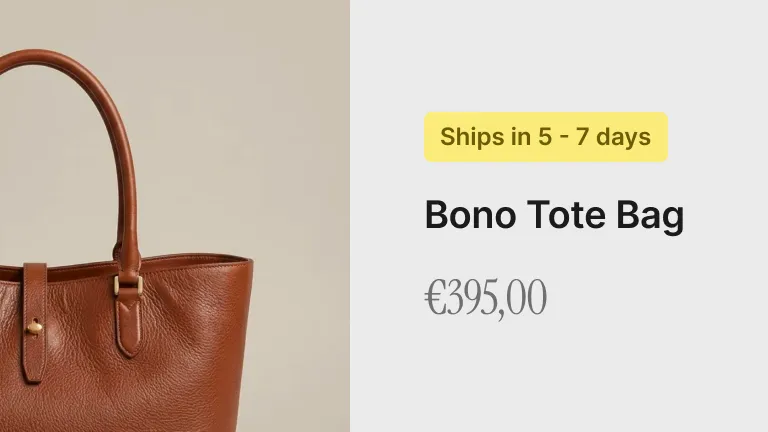Click the euro symbol in the price
768x432 pixels.
pos(435,297)
